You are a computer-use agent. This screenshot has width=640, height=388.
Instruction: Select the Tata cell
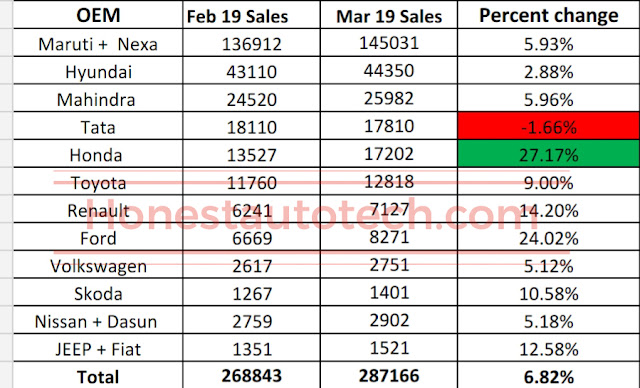98,126
